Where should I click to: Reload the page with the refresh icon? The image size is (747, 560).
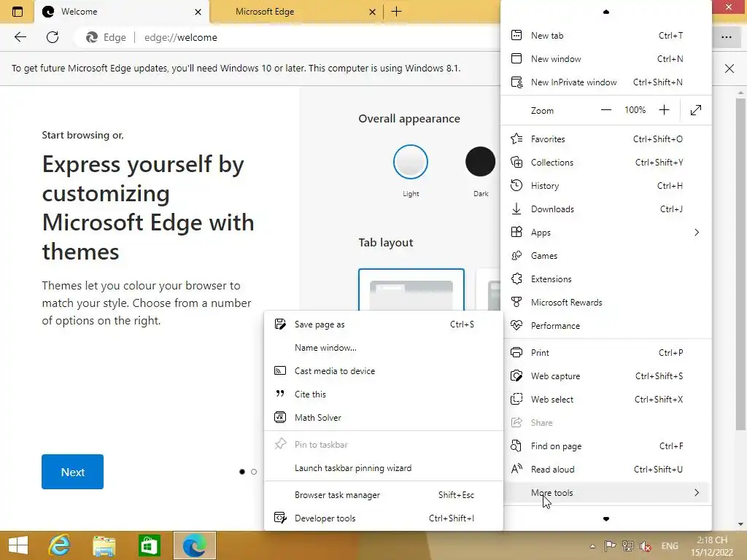pos(53,37)
